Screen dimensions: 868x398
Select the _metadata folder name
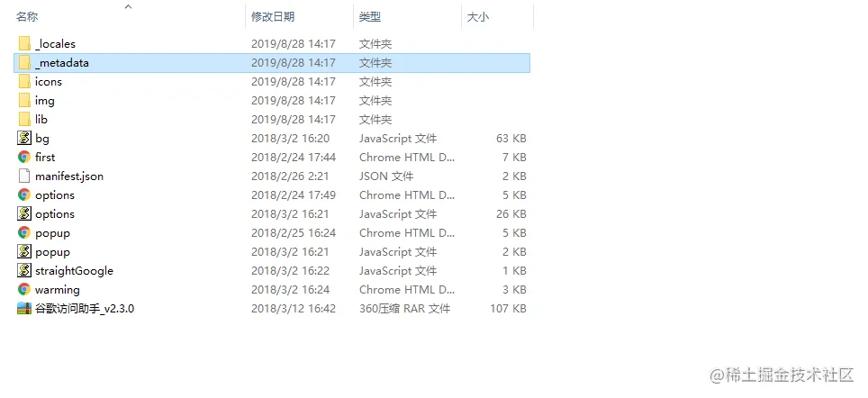tap(61, 62)
